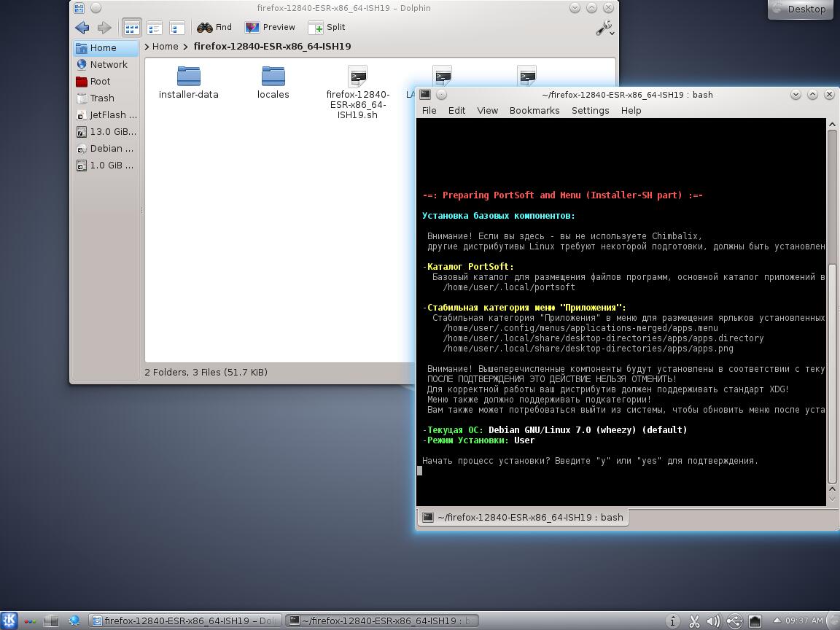Switch Dolphin to Icons view mode
The image size is (840, 630).
(x=131, y=28)
